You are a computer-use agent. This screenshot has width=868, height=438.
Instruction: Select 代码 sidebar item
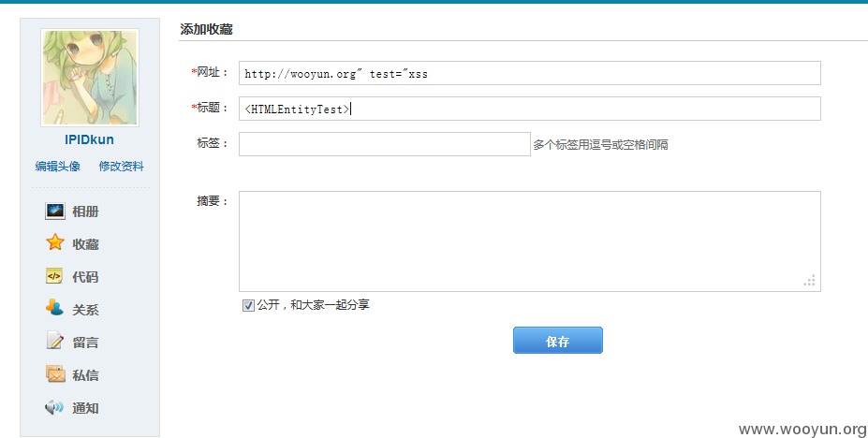[85, 276]
